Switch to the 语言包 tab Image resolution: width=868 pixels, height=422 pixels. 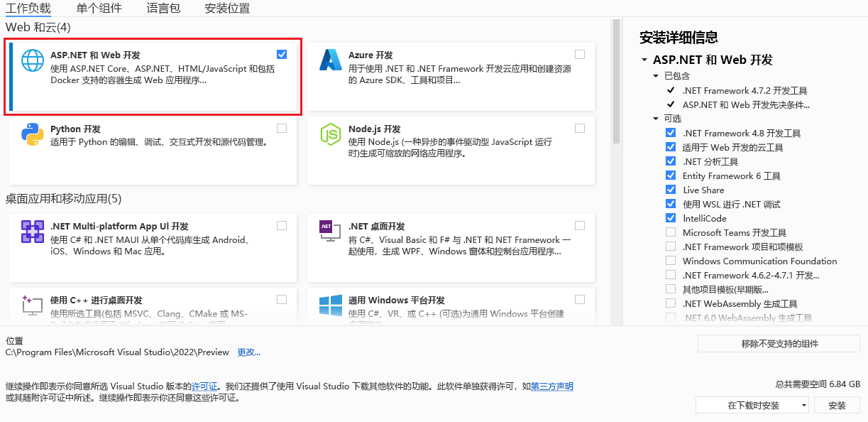(163, 9)
